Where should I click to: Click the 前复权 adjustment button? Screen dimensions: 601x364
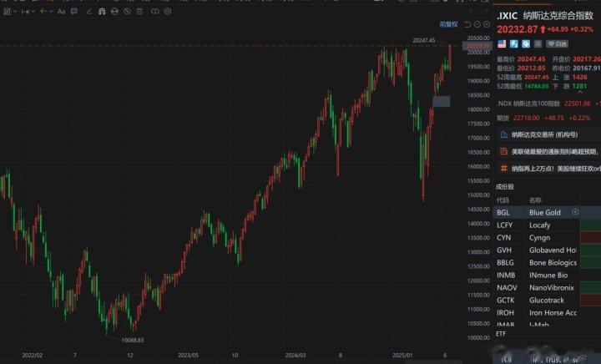(448, 24)
